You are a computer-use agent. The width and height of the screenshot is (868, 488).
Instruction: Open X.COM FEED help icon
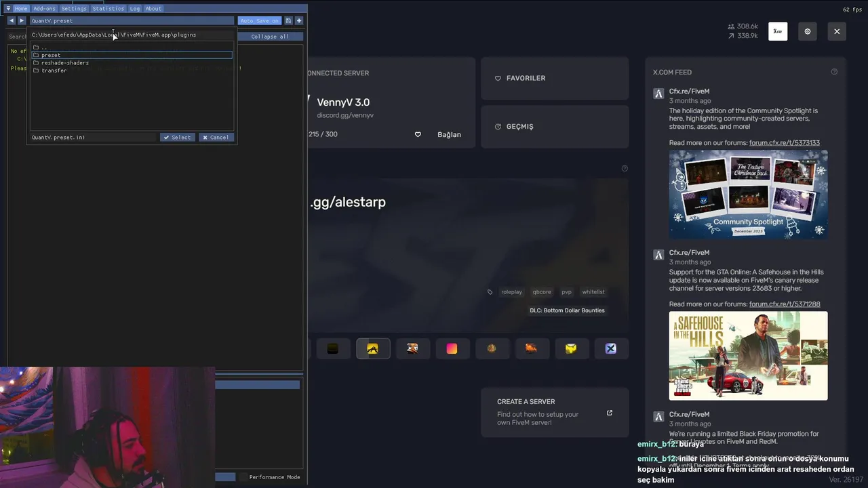point(834,72)
